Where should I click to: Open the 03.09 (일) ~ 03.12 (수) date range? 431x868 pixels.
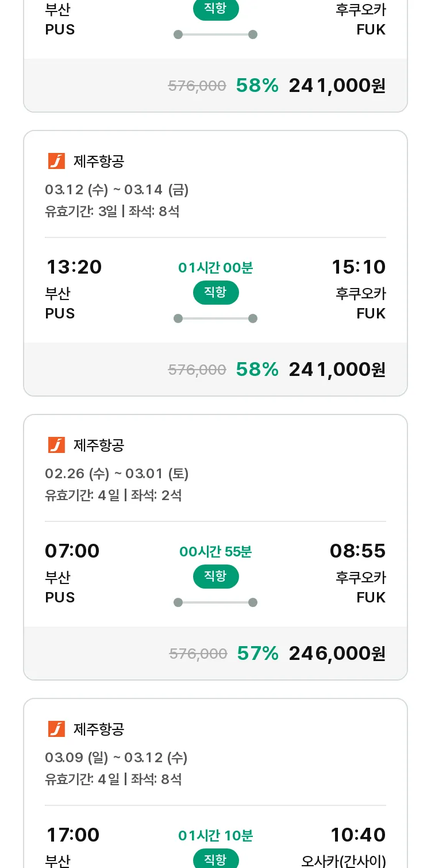[116, 758]
